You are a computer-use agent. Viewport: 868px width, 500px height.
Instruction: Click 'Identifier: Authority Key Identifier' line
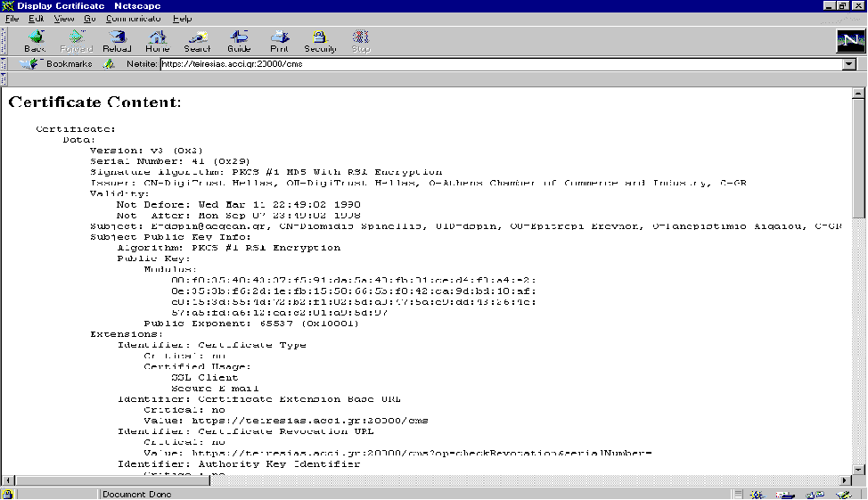coord(239,464)
